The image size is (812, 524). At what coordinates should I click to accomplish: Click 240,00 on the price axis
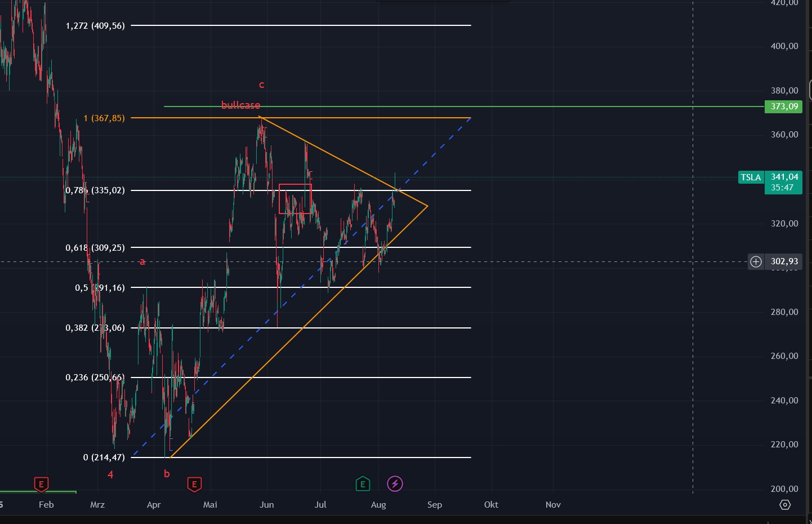784,401
